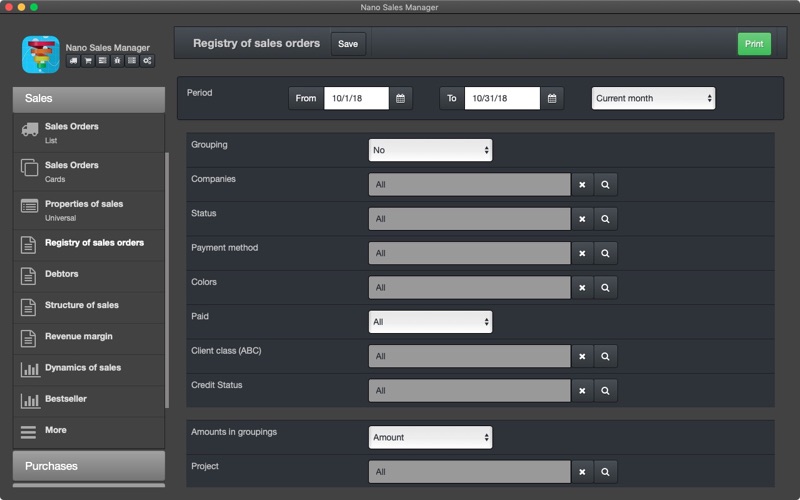
Task: Open the calendar picker for the From date
Action: tap(401, 98)
